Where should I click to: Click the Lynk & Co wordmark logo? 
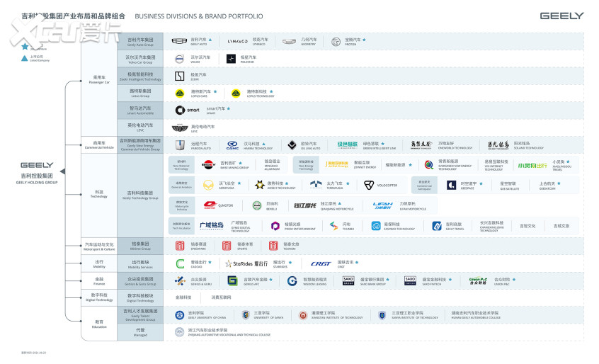[x=237, y=41]
